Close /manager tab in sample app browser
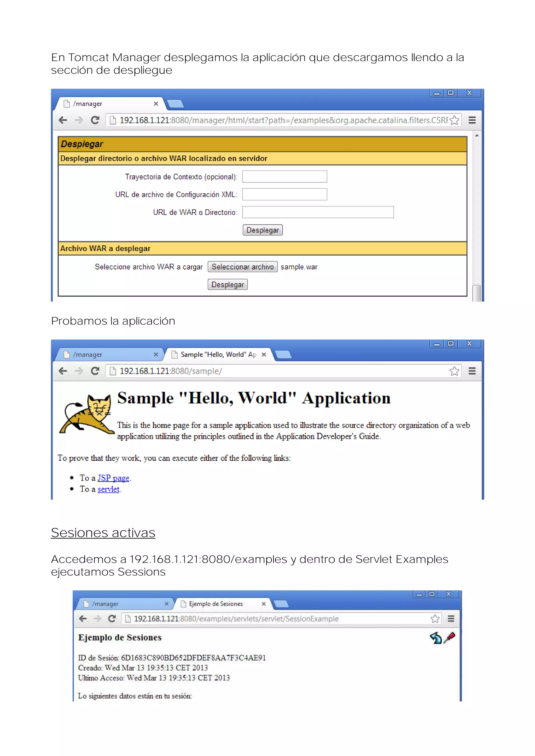The height and width of the screenshot is (756, 535). pos(156,355)
